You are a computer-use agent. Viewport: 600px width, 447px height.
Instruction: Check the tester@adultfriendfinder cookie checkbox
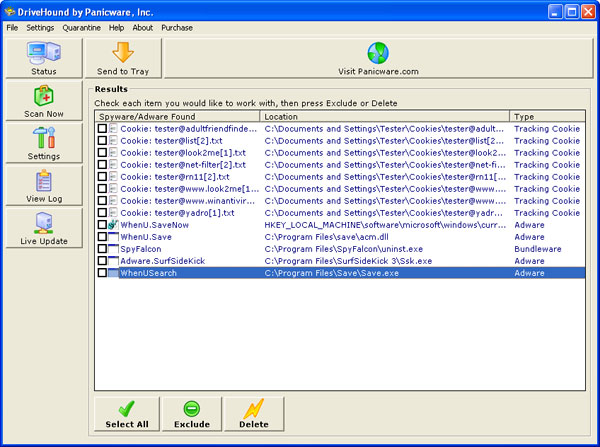click(x=102, y=129)
